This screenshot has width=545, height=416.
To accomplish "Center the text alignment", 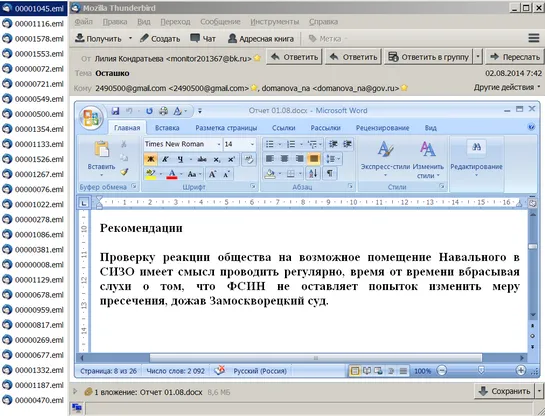I will 284,159.
